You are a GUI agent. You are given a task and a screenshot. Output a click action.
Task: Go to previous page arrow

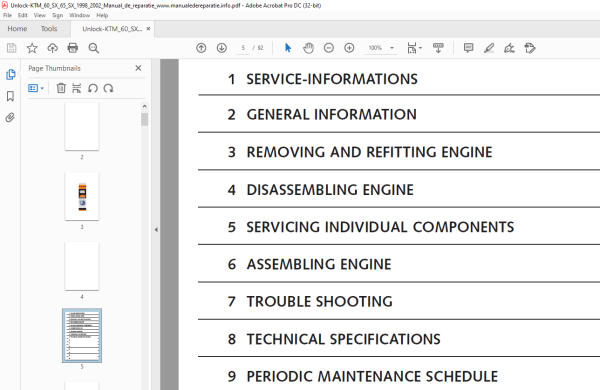click(201, 48)
